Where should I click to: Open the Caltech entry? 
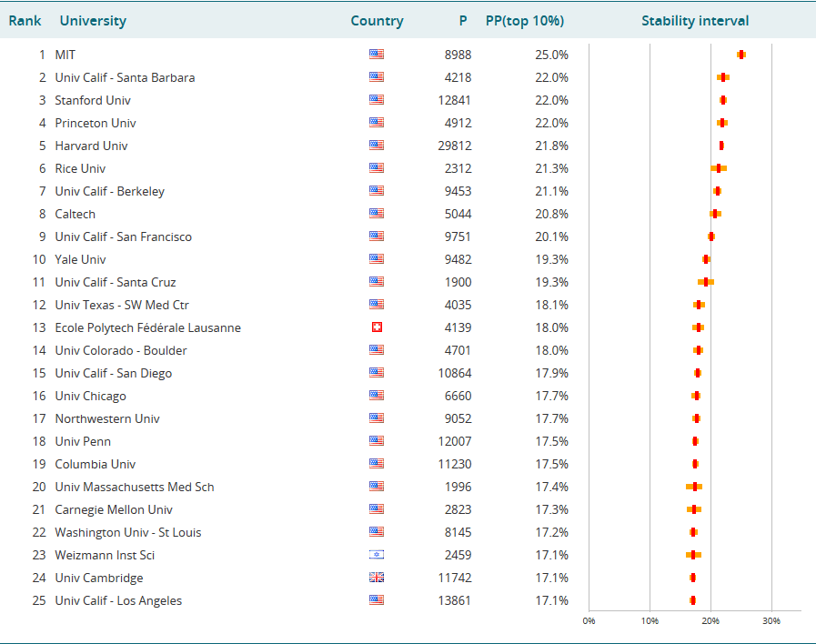75,214
